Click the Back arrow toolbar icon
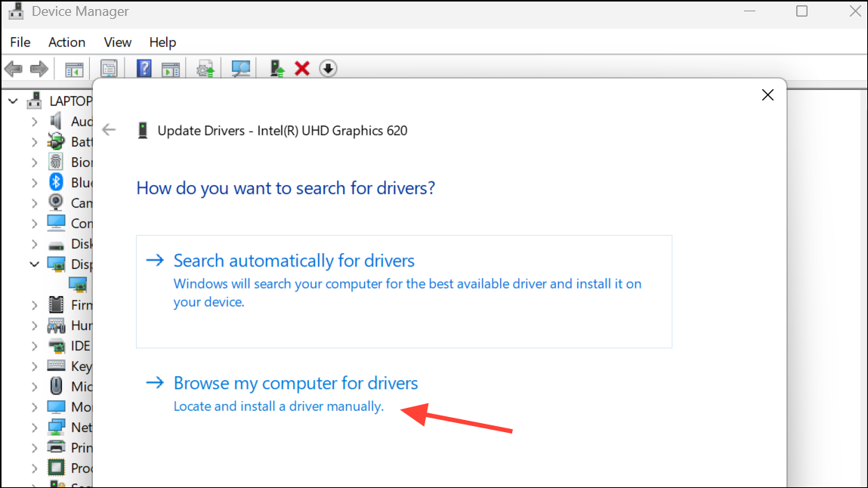Viewport: 868px width, 488px height. 14,69
